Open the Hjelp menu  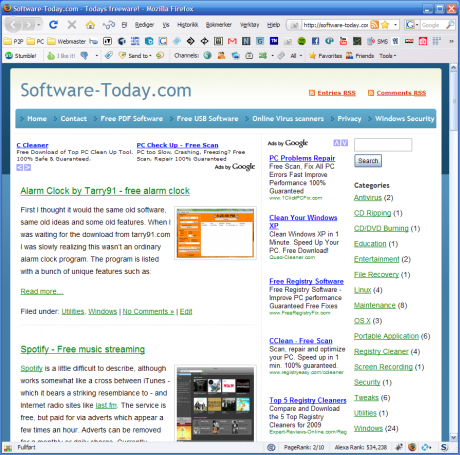click(273, 25)
